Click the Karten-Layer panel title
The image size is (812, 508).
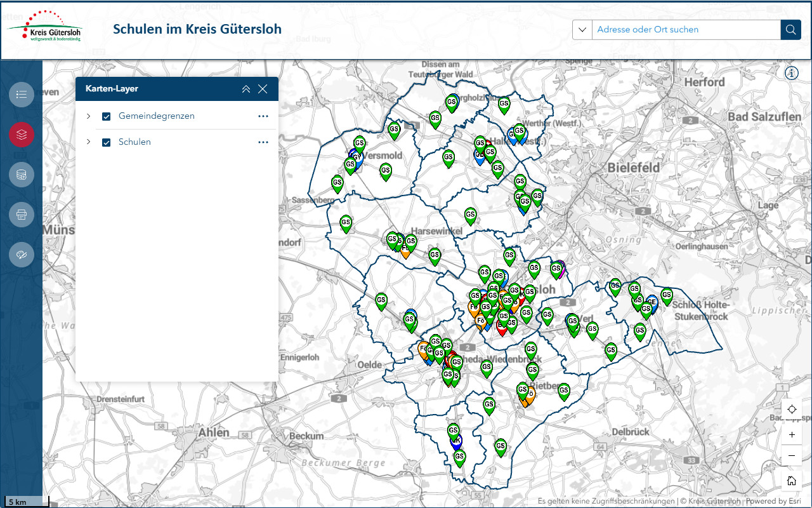[x=112, y=89]
